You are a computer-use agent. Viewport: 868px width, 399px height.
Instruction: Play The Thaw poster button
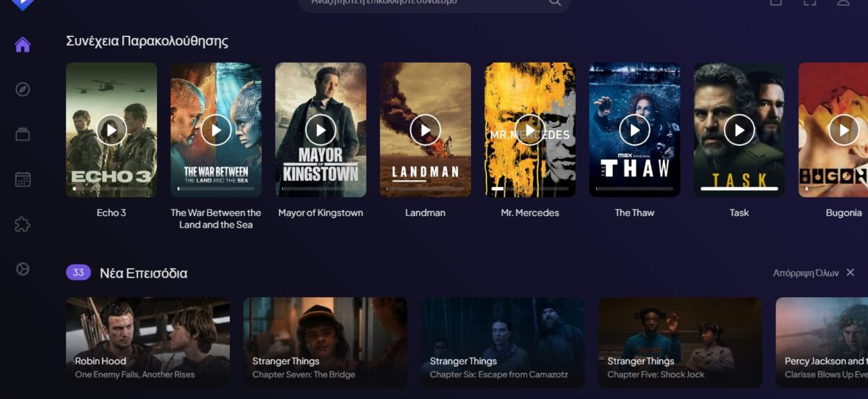634,130
